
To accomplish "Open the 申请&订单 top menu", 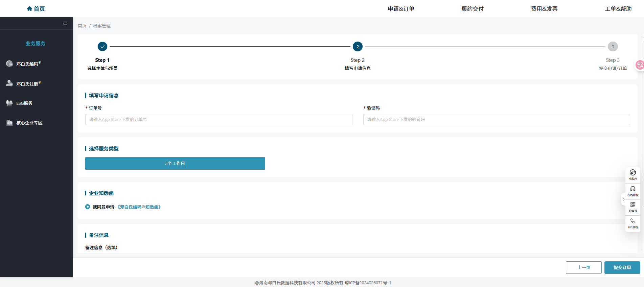I will click(401, 9).
